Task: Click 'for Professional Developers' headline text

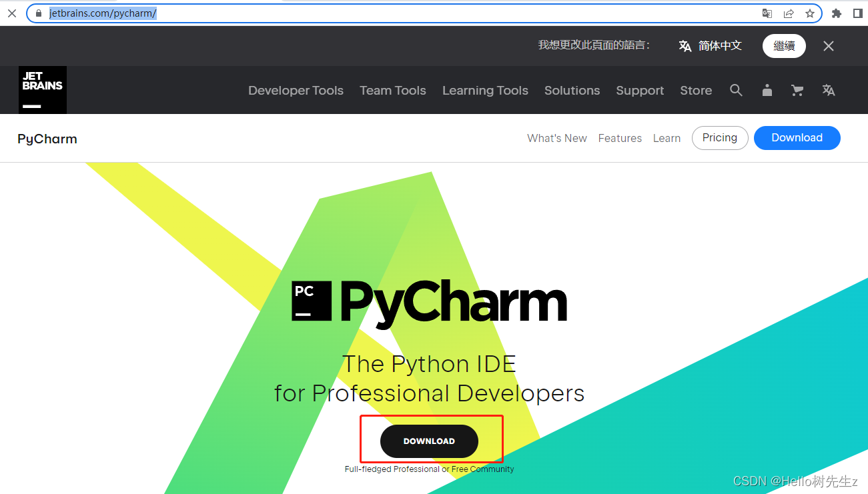Action: coord(429,393)
